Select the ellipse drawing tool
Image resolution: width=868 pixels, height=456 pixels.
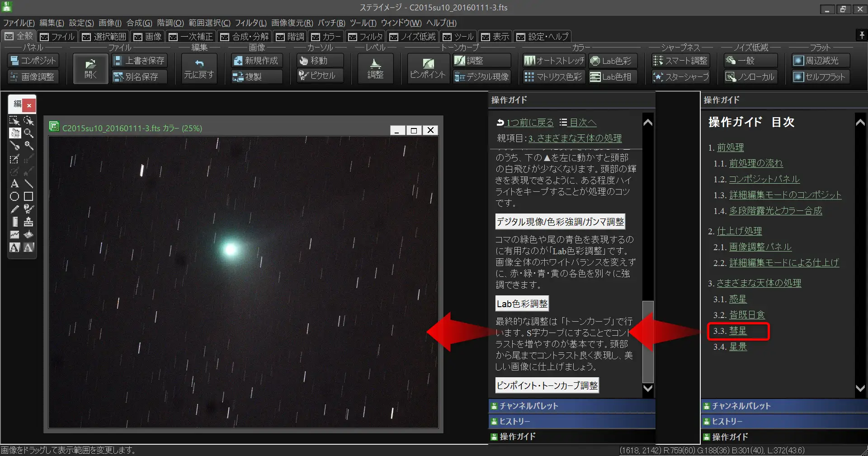tap(14, 196)
